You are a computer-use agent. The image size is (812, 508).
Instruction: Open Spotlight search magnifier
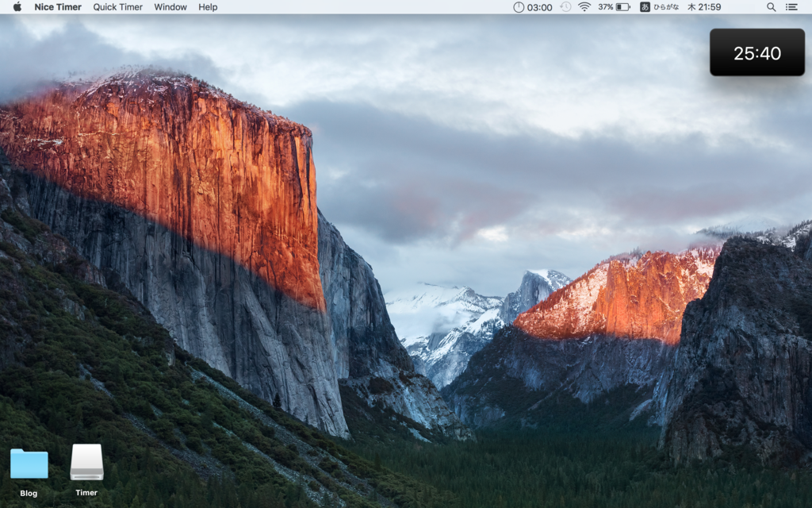tap(771, 6)
